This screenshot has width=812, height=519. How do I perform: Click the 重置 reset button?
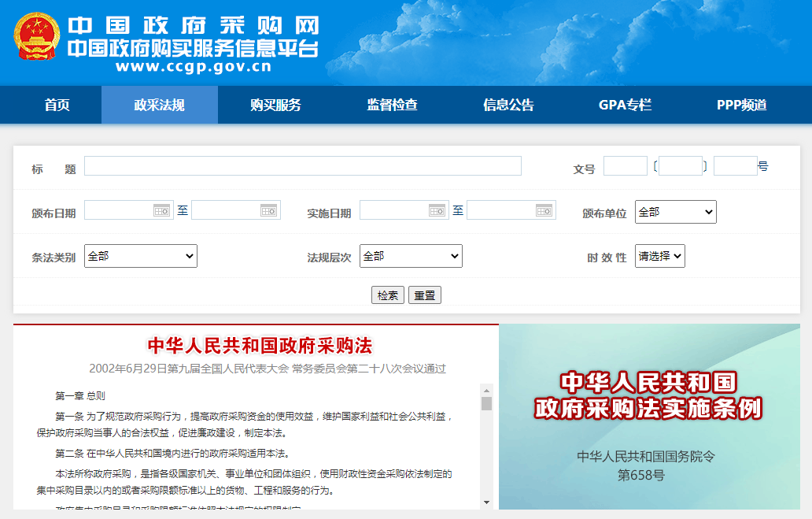[x=425, y=295]
